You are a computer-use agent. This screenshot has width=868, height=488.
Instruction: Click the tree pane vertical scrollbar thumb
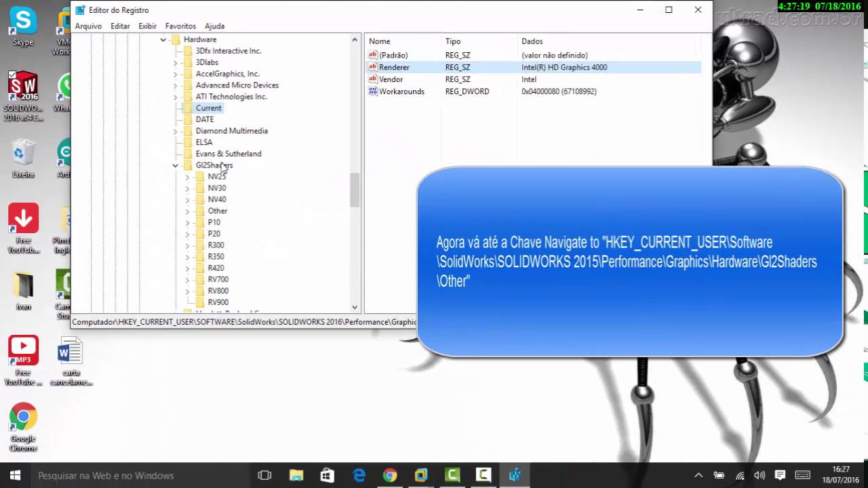[355, 190]
